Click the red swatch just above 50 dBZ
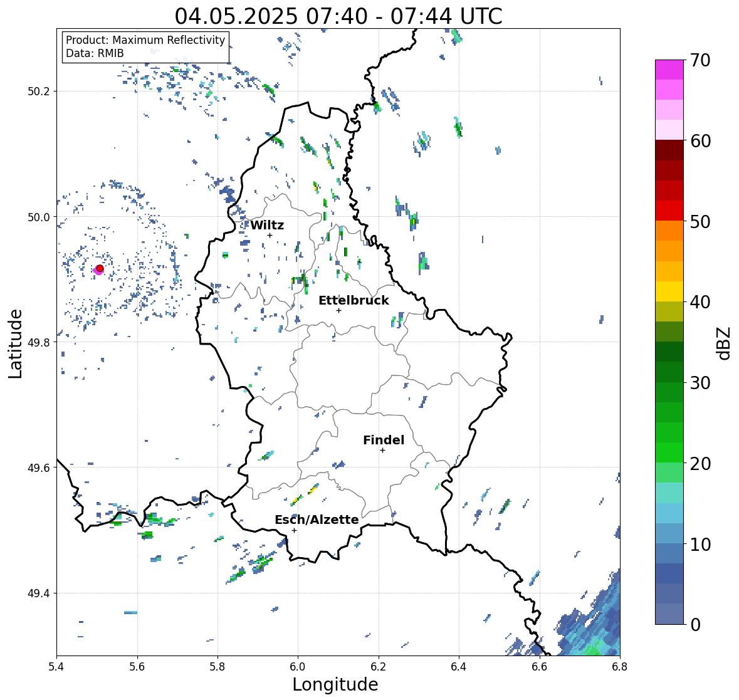The height and width of the screenshot is (700, 739). click(669, 211)
